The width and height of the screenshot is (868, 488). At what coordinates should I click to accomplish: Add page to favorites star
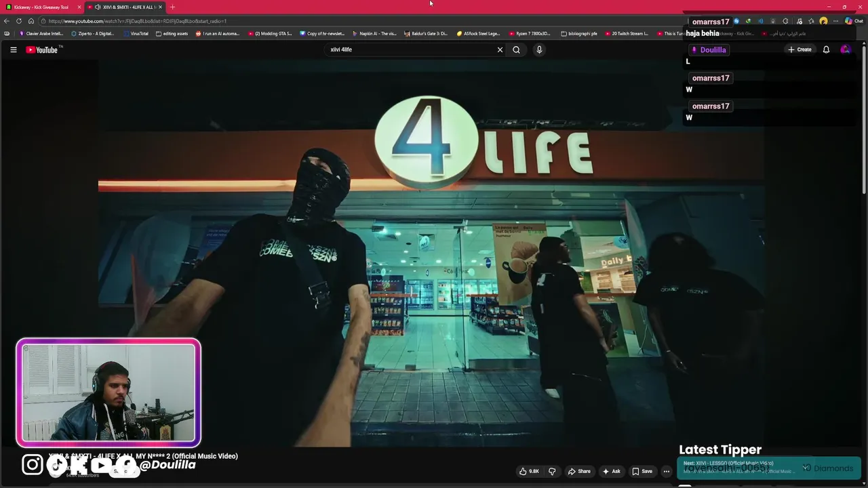pyautogui.click(x=811, y=21)
